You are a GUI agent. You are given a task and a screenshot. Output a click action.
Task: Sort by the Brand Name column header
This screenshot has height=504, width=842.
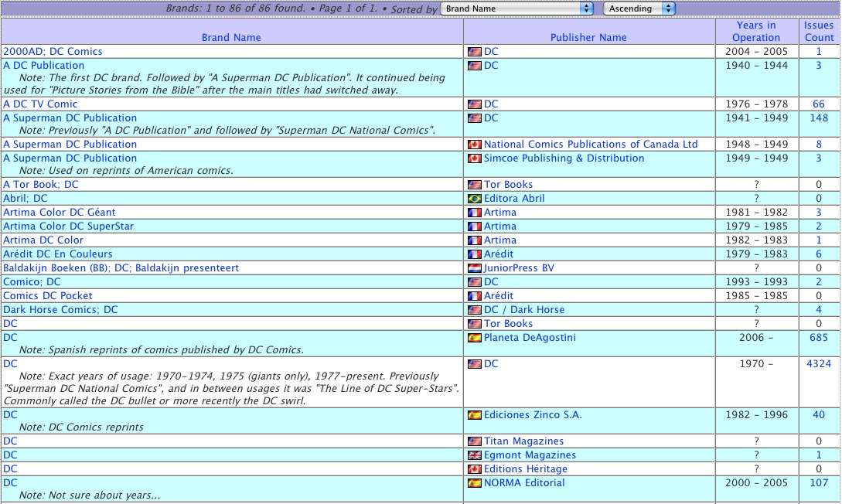(231, 37)
